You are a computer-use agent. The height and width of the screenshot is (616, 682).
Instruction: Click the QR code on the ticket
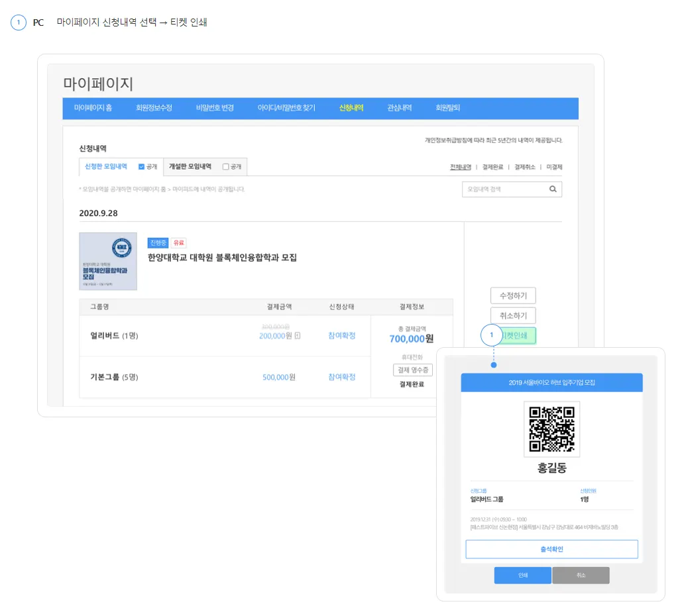[551, 429]
